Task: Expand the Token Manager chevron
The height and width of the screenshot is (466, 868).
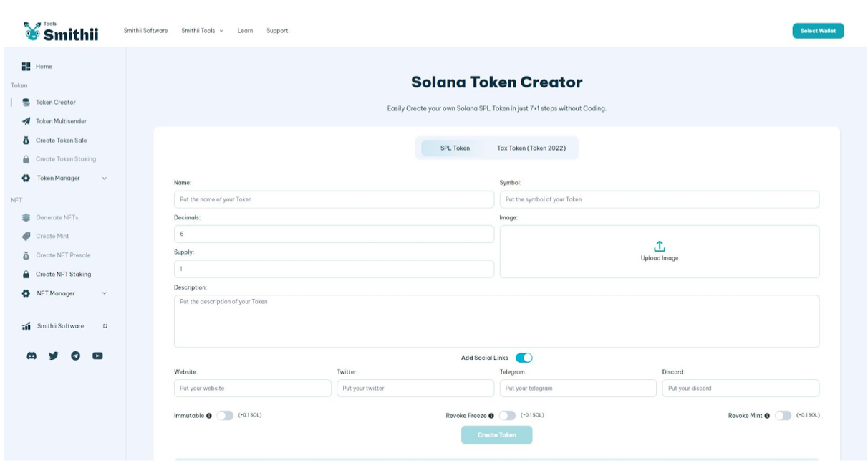Action: tap(105, 179)
